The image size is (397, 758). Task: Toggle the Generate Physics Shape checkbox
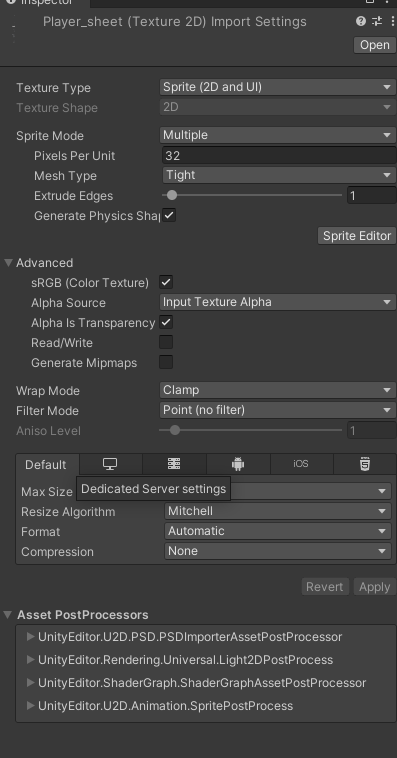pos(169,216)
